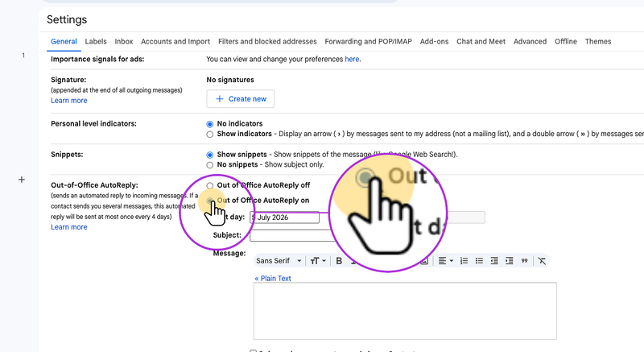Open Learn more link under Out-of-Office AutoReply

(x=69, y=227)
